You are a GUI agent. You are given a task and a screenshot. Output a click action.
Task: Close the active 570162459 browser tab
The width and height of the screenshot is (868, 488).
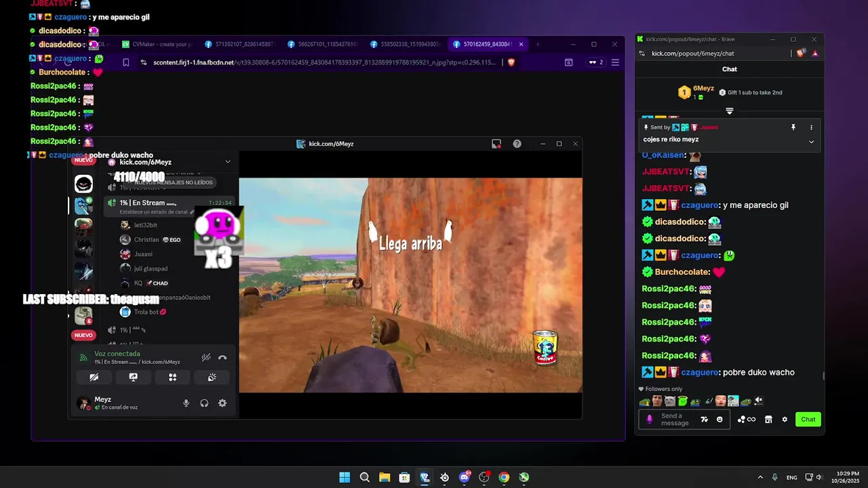click(521, 44)
